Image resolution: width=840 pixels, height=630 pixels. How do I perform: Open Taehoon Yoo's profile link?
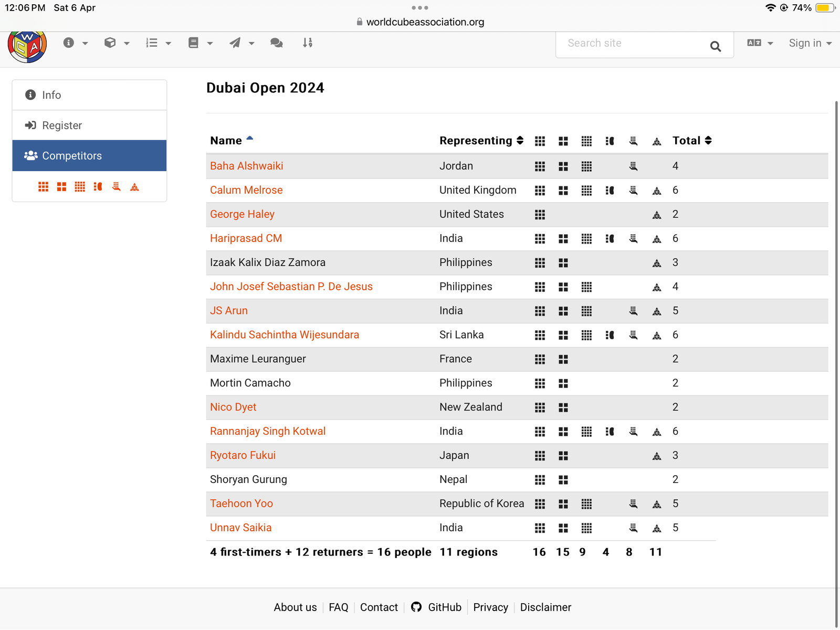pos(241,503)
